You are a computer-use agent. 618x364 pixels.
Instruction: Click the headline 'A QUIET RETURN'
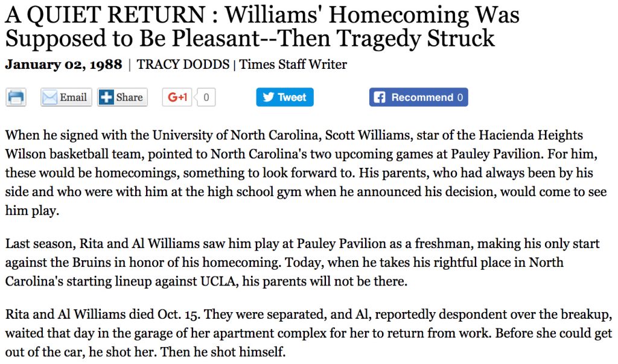pos(105,14)
